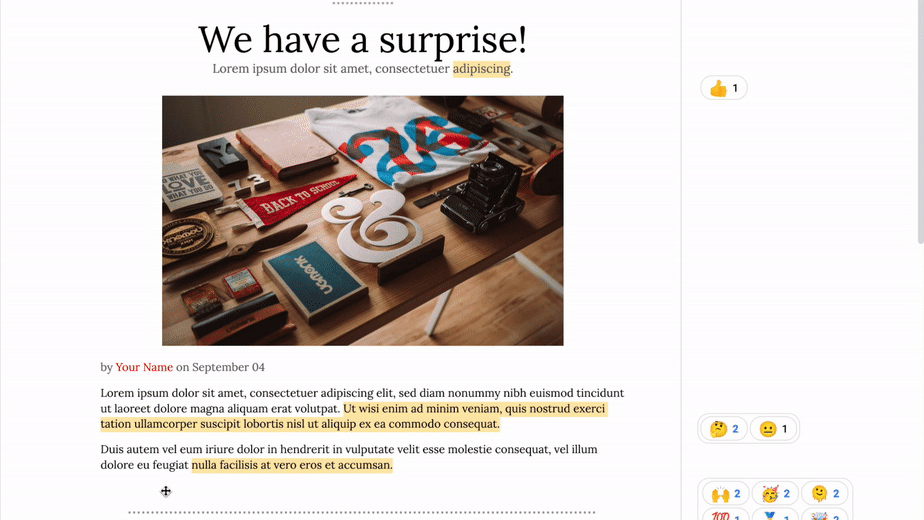The height and width of the screenshot is (520, 924).
Task: Click the dotted divider above the heading
Action: click(x=362, y=3)
